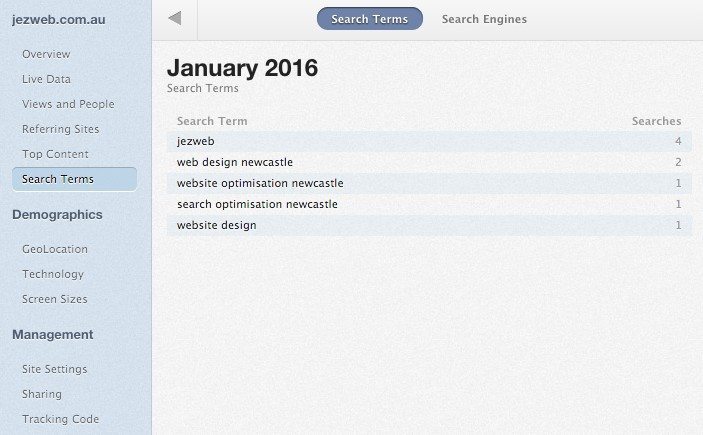
Task: Click the back arrow icon
Action: [175, 19]
